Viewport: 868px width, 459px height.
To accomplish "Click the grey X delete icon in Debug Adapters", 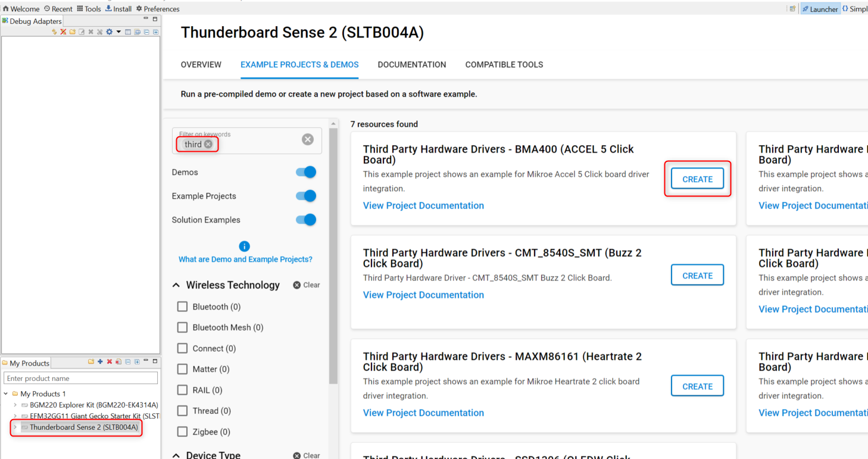I will [x=90, y=32].
